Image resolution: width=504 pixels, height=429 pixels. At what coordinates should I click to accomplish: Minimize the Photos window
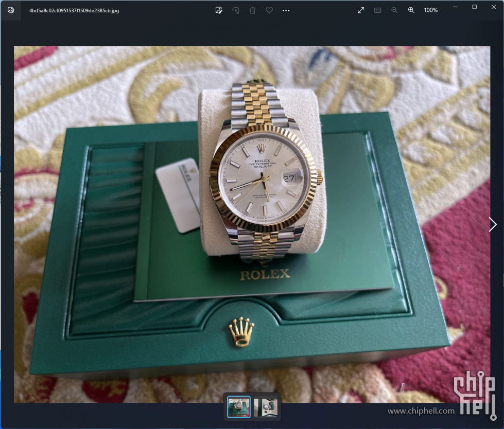point(455,7)
